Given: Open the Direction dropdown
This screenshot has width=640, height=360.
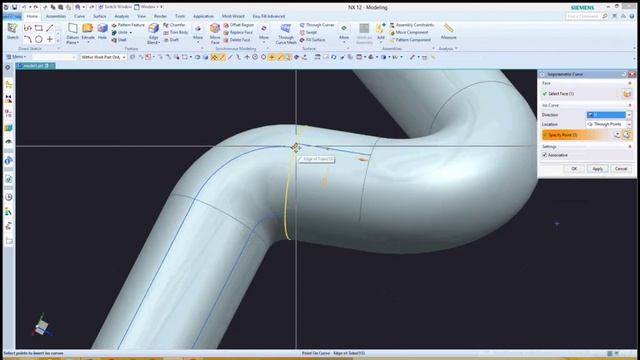Looking at the screenshot, I should (x=609, y=115).
